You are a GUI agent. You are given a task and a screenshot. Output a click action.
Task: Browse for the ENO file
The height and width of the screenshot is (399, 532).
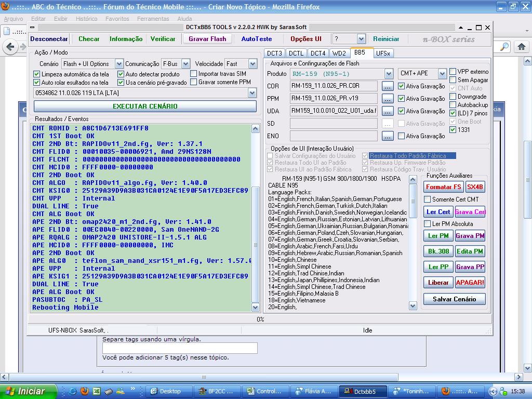[x=388, y=136]
